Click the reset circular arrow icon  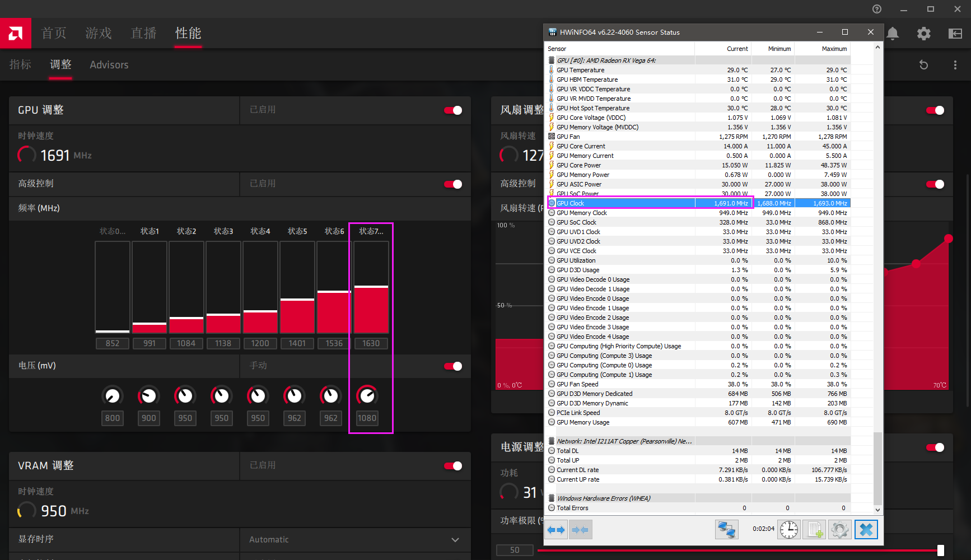pos(923,65)
